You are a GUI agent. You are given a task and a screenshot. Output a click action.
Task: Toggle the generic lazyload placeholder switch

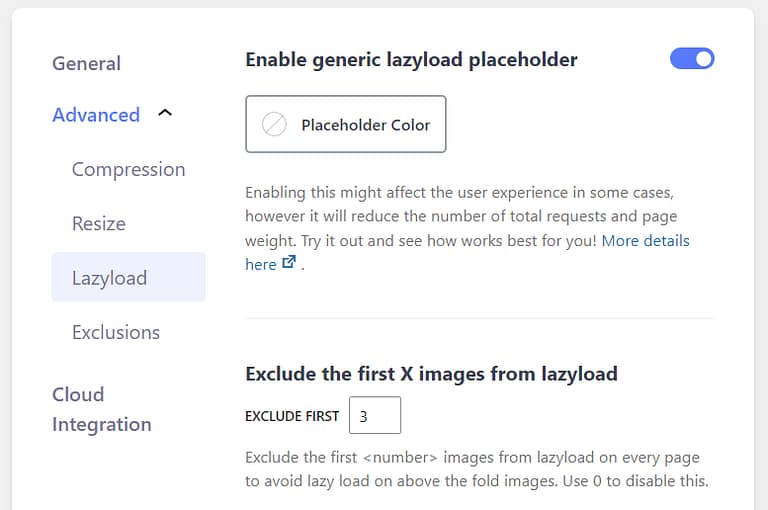coord(692,59)
